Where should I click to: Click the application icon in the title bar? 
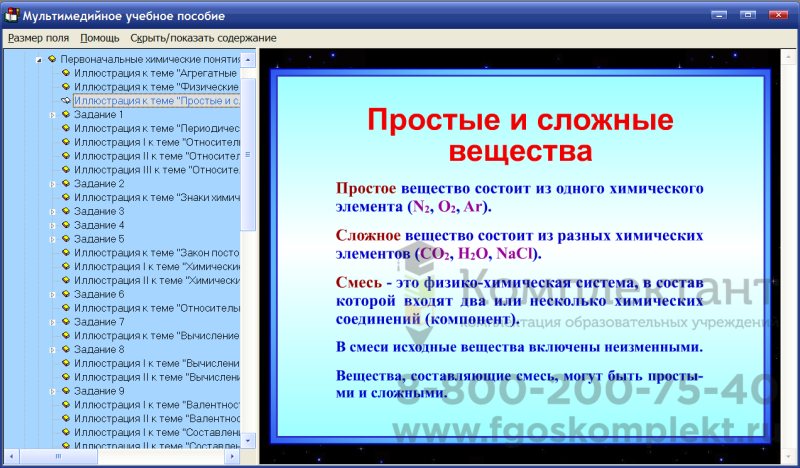coord(11,15)
